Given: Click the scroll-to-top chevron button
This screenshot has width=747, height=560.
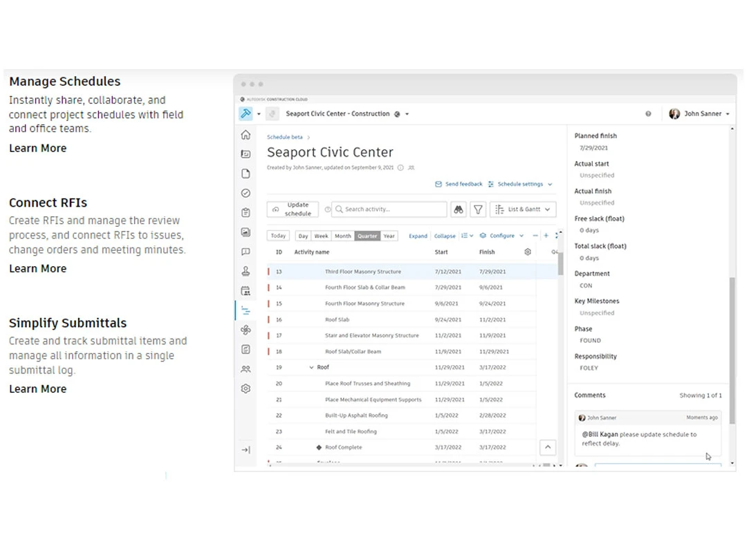Looking at the screenshot, I should tap(548, 447).
